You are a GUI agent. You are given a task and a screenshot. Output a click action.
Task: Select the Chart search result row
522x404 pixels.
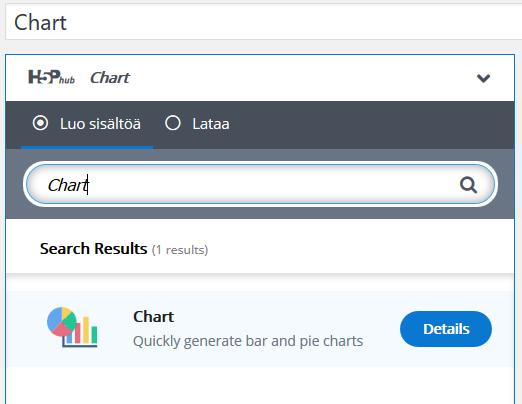[260, 328]
